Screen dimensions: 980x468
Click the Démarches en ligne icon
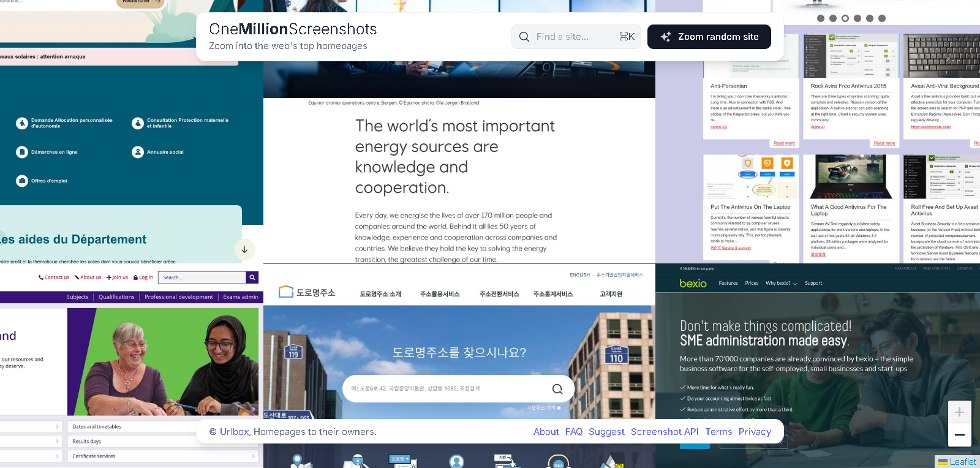(22, 152)
